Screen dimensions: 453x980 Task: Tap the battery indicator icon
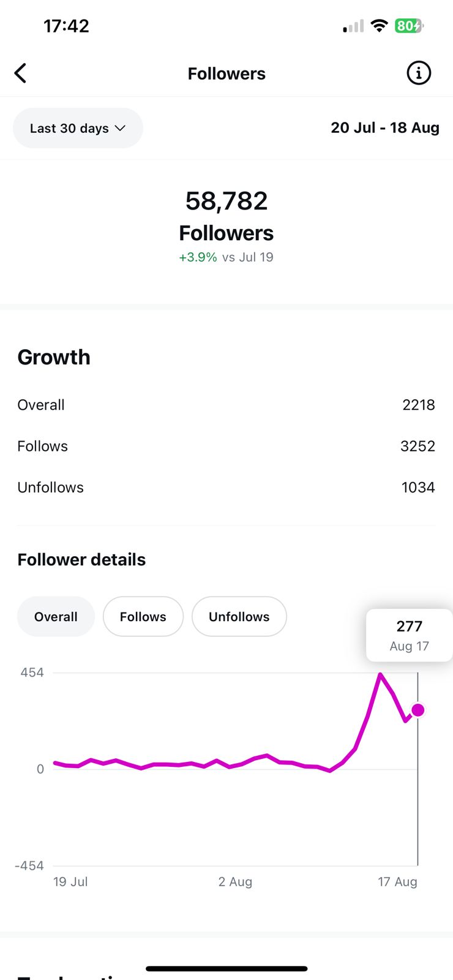pyautogui.click(x=409, y=26)
